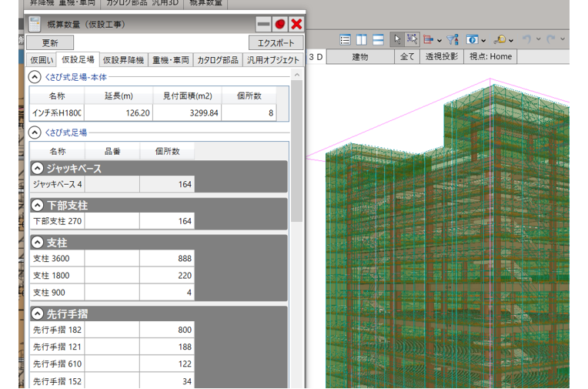The width and height of the screenshot is (588, 389).
Task: Collapse the 支柱 group header
Action: 37,243
